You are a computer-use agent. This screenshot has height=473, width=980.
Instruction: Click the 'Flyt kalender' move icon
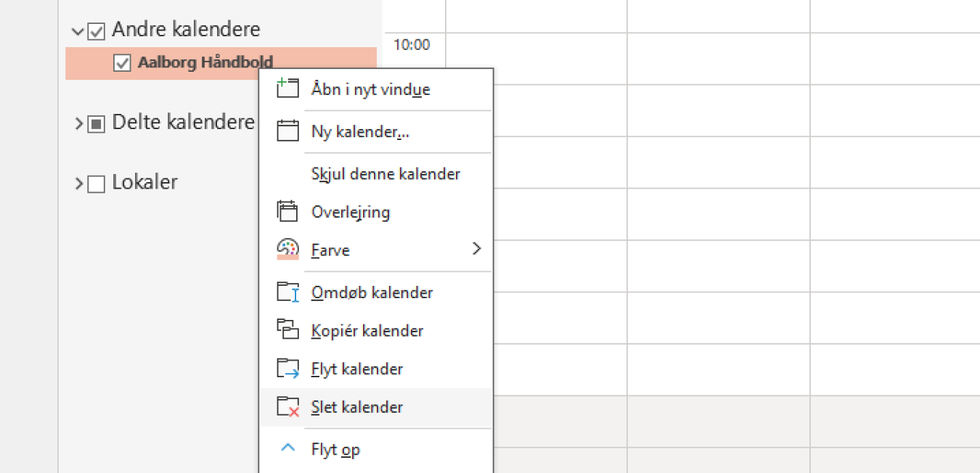[x=287, y=368]
